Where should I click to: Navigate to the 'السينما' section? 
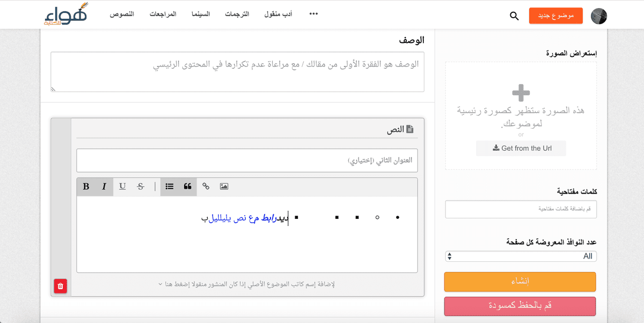point(201,14)
